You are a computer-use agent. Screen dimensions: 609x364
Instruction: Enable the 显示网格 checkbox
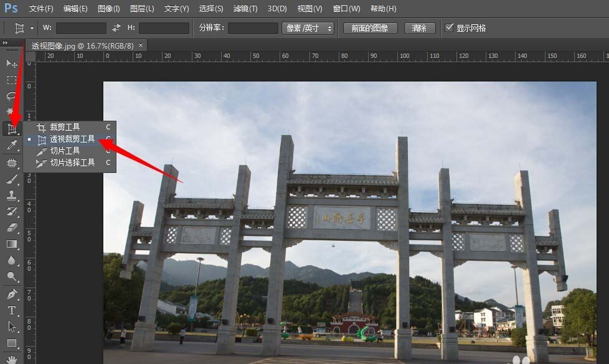pyautogui.click(x=450, y=27)
